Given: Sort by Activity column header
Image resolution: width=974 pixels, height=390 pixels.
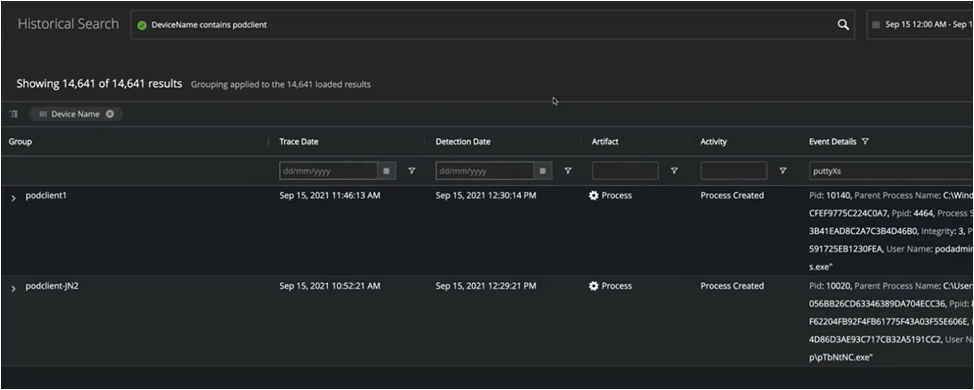Looking at the screenshot, I should 714,142.
